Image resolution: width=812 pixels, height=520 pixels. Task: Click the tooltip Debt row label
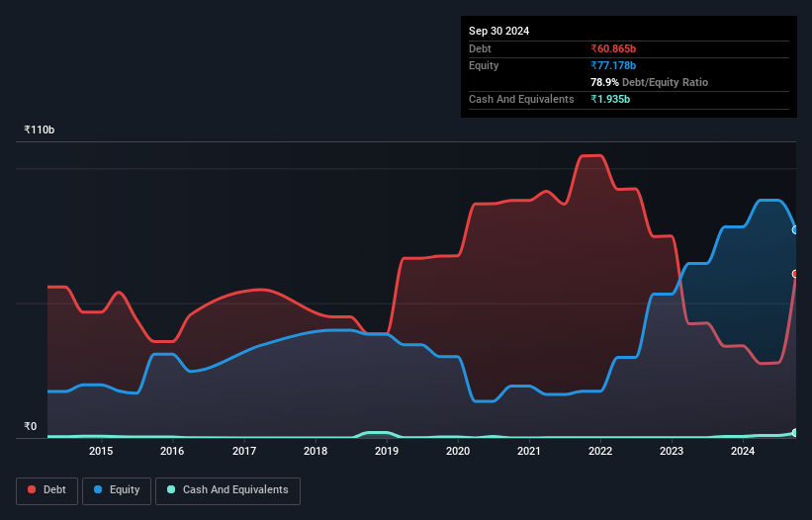tap(480, 48)
